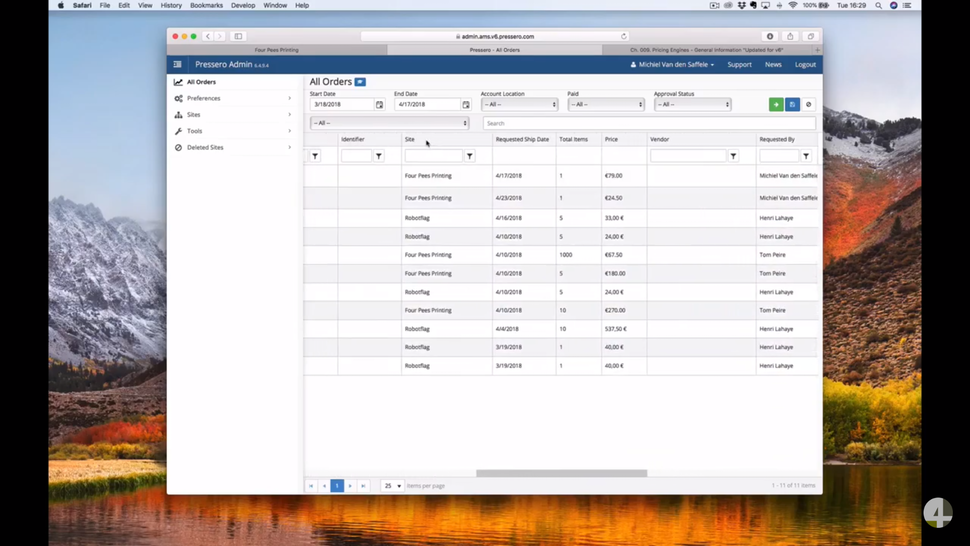Click the orders Search field
The width and height of the screenshot is (970, 546).
pyautogui.click(x=649, y=123)
